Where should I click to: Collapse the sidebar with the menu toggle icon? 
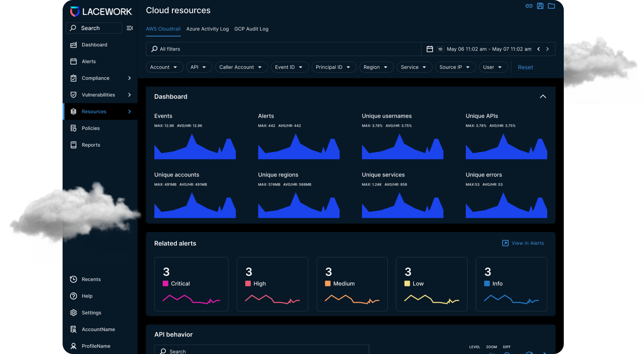tap(130, 28)
